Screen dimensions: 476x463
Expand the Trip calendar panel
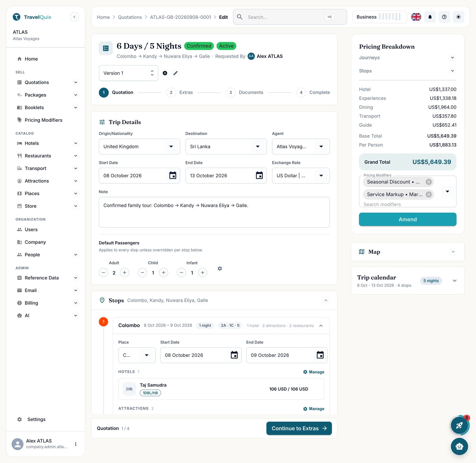pos(454,281)
